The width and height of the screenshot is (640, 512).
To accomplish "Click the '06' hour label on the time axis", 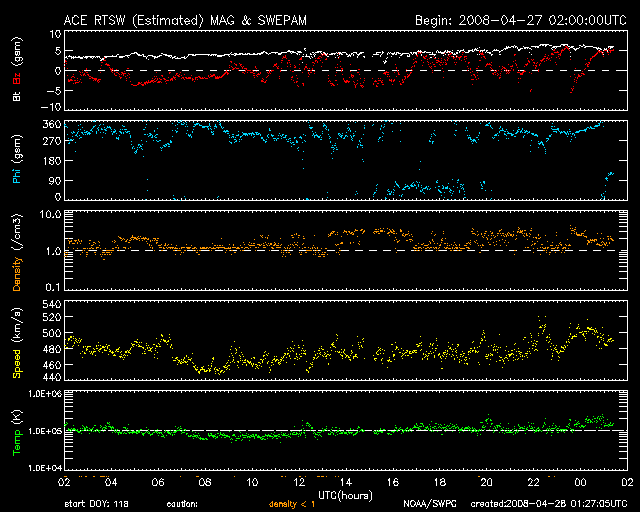I will point(158,482).
